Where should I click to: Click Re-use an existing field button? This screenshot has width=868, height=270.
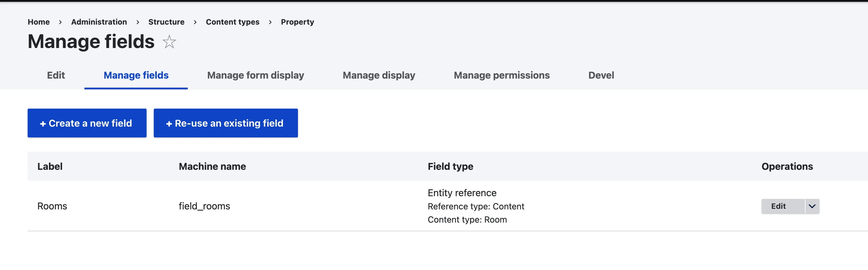pyautogui.click(x=226, y=123)
